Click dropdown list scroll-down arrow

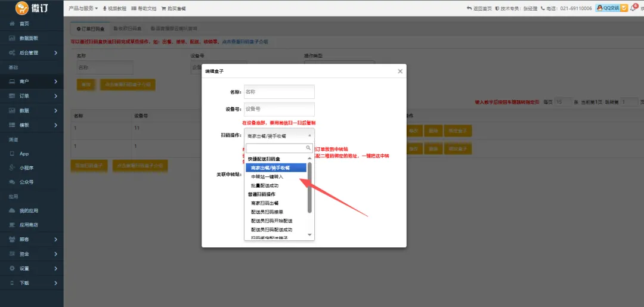click(309, 235)
